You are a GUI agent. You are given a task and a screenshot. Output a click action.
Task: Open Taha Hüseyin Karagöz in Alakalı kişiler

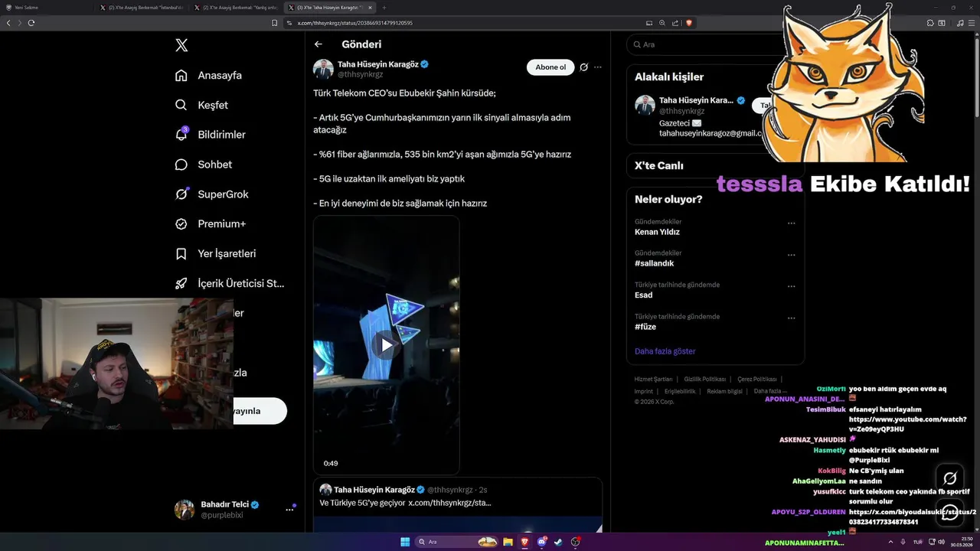click(x=696, y=100)
